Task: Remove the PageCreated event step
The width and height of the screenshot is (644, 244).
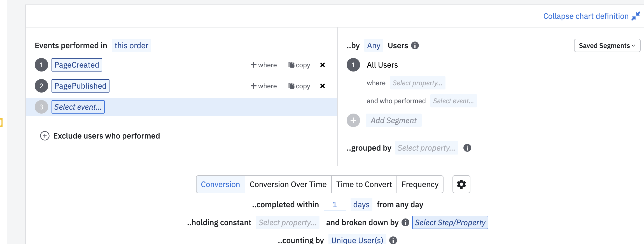Action: coord(323,65)
